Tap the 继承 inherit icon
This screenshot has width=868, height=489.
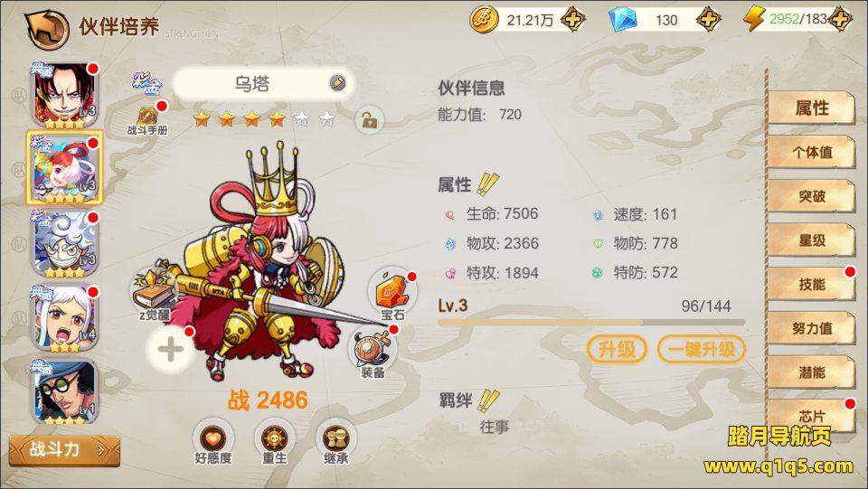pos(336,441)
